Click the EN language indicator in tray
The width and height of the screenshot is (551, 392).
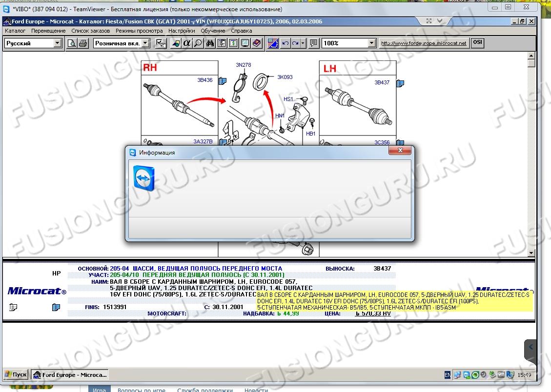[x=448, y=375]
